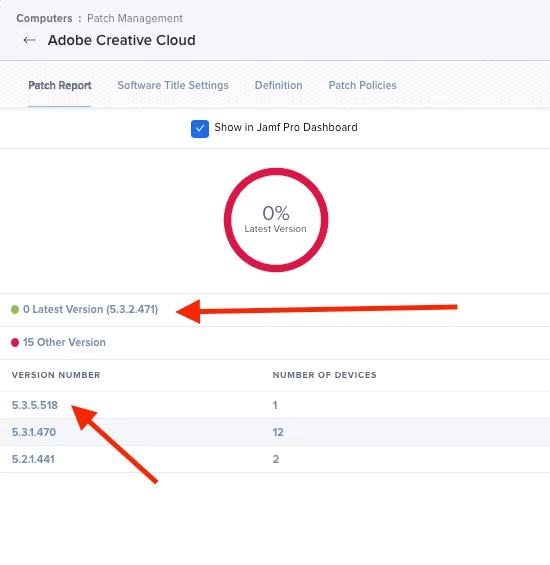
Task: Click device count 12 for 5.3.1.470
Action: [278, 432]
